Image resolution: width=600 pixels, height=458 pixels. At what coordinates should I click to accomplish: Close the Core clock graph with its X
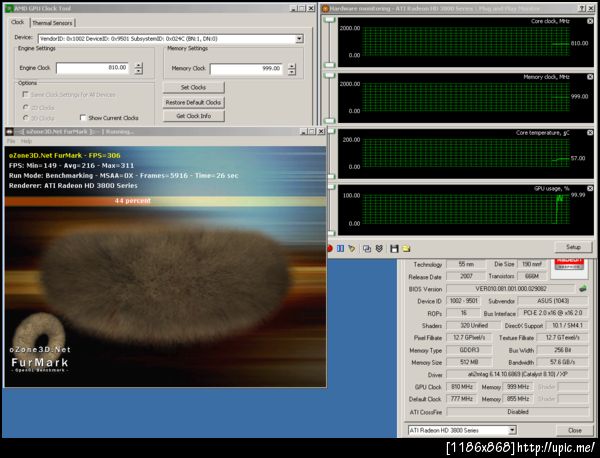(590, 21)
